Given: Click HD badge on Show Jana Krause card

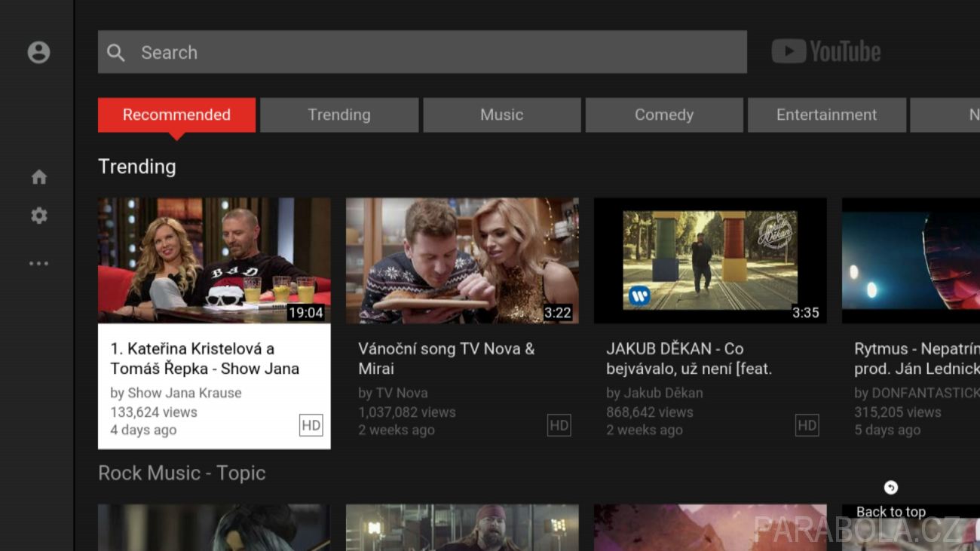Looking at the screenshot, I should pos(311,425).
